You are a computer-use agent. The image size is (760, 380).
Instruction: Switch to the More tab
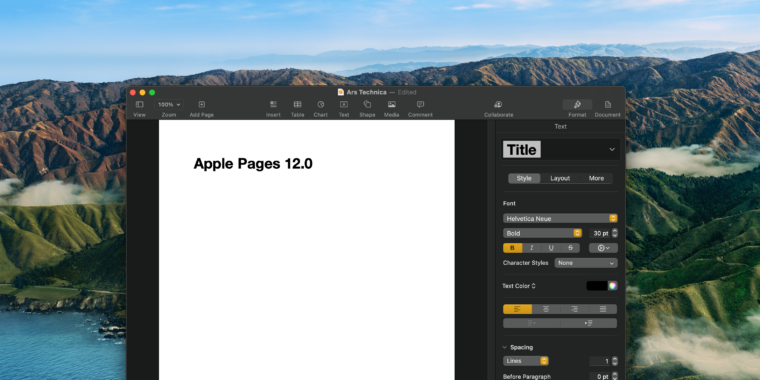pos(596,178)
